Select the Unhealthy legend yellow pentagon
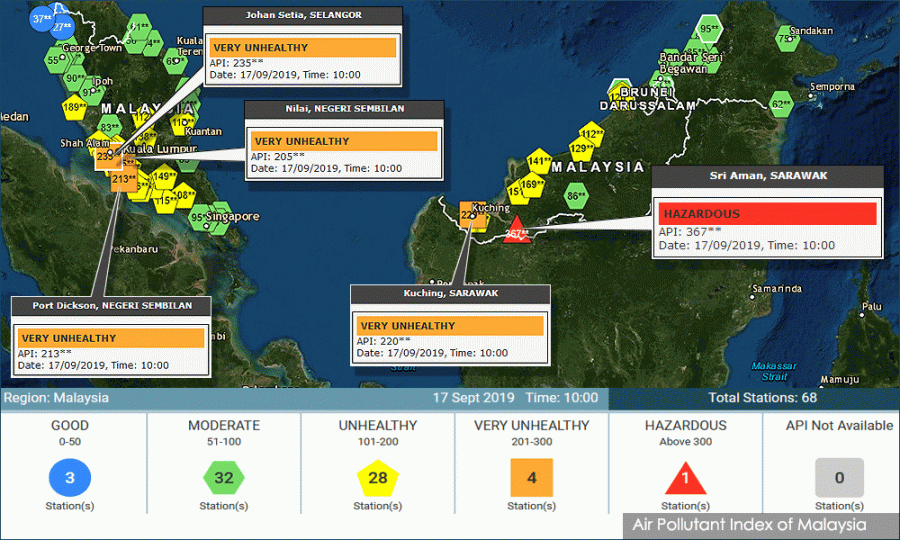The image size is (900, 540). 378,478
